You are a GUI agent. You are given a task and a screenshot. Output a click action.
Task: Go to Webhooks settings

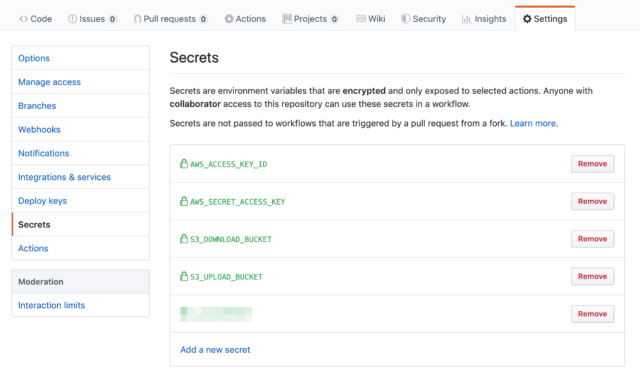pos(39,129)
